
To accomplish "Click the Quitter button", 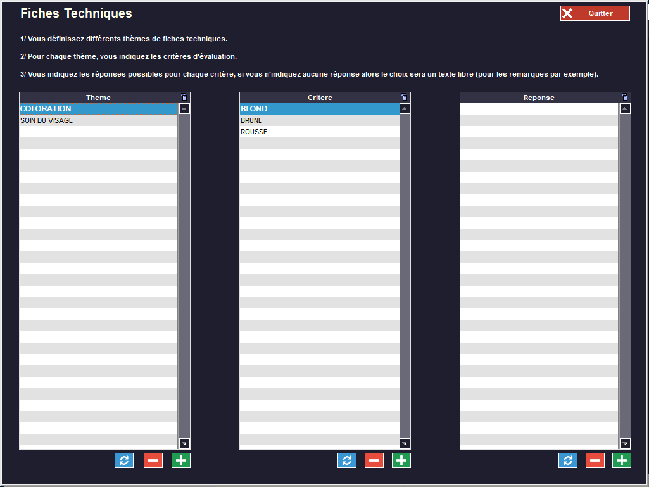I will coord(594,14).
